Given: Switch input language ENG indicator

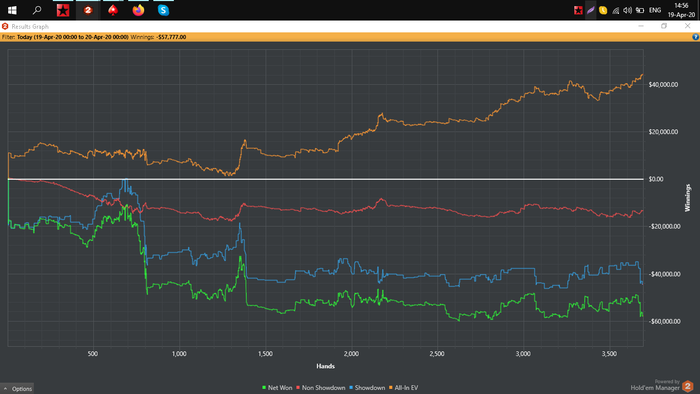Looking at the screenshot, I should click(x=655, y=10).
